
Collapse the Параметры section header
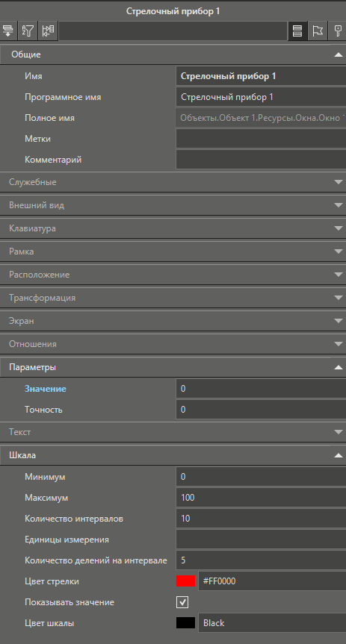click(x=173, y=367)
